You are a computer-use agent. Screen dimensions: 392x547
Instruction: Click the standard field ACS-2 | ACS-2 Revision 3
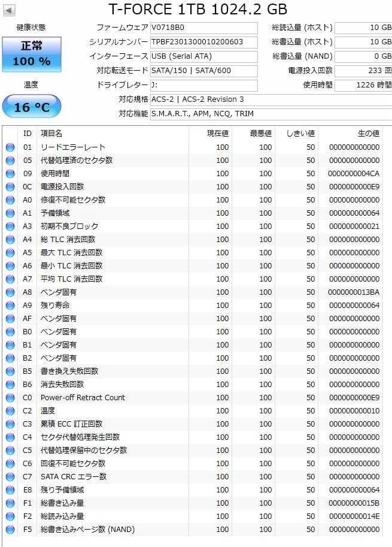click(x=271, y=99)
